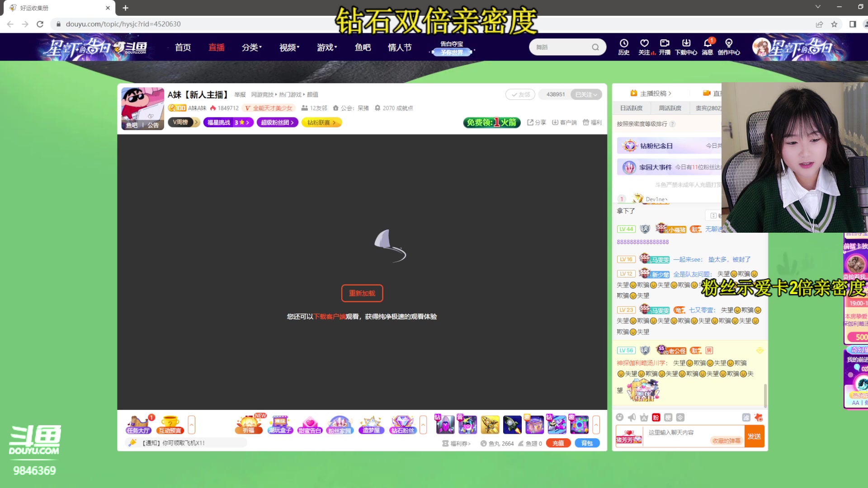Click the chat panel vertical scrollbar
The image size is (868, 488).
[x=765, y=396]
